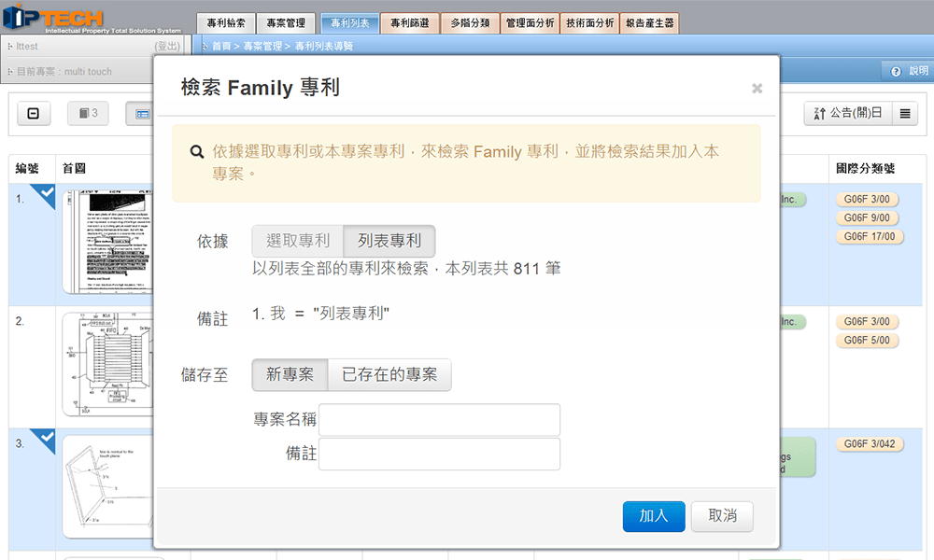934x560 pixels.
Task: Open the first patent drawing thumbnail
Action: coord(107,242)
